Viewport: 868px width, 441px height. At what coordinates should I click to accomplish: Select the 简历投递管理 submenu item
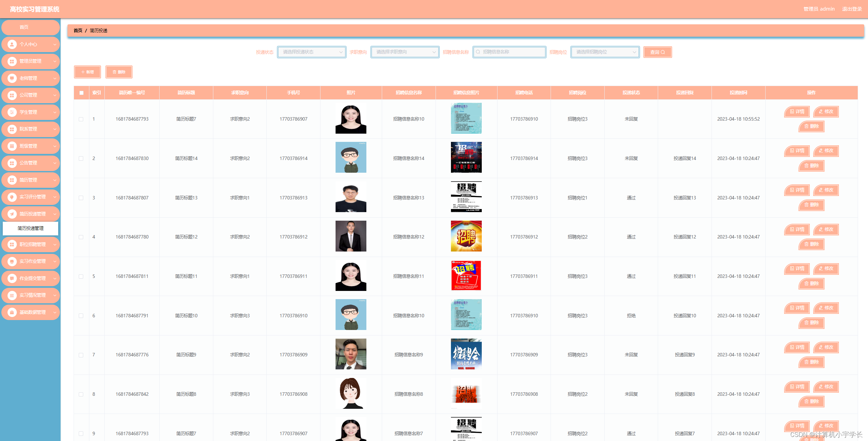point(30,228)
